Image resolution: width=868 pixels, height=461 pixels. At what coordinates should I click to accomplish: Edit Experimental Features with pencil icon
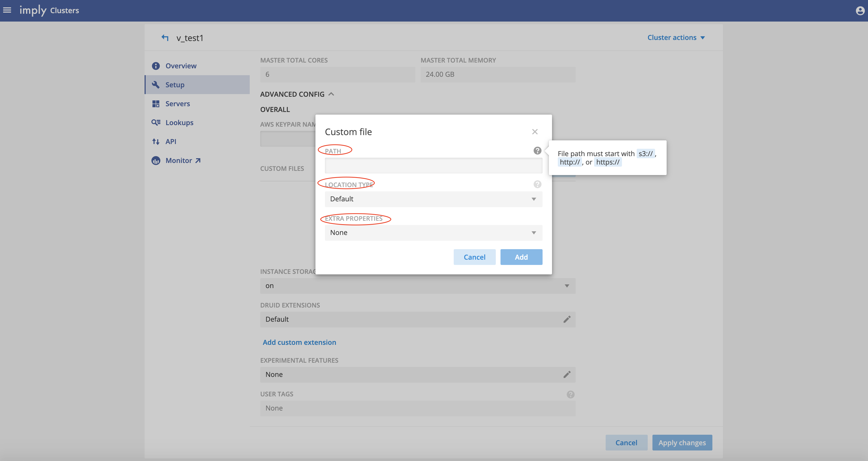(x=567, y=374)
